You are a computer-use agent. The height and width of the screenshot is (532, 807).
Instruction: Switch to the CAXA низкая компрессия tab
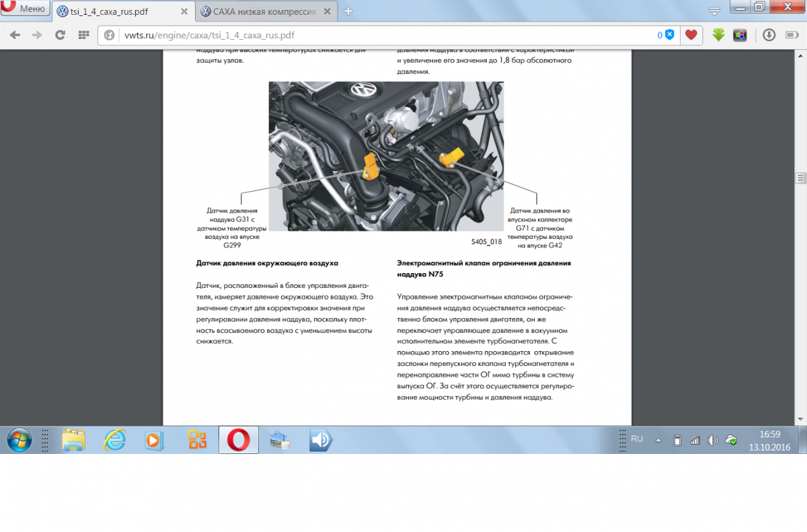tap(267, 11)
